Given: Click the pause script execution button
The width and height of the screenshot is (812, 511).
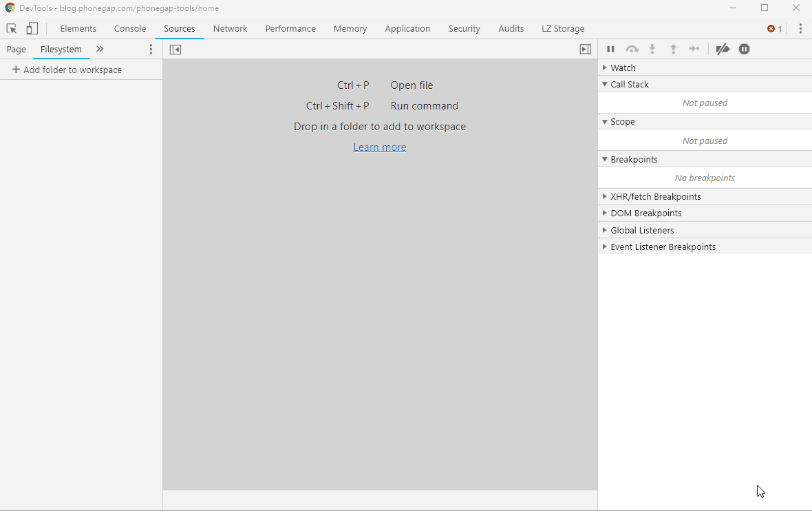Looking at the screenshot, I should click(x=610, y=49).
